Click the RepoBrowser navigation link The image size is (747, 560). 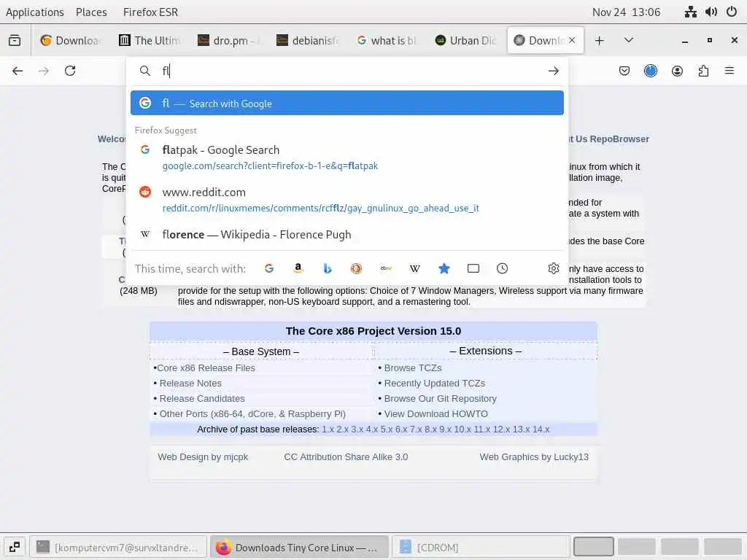click(619, 139)
